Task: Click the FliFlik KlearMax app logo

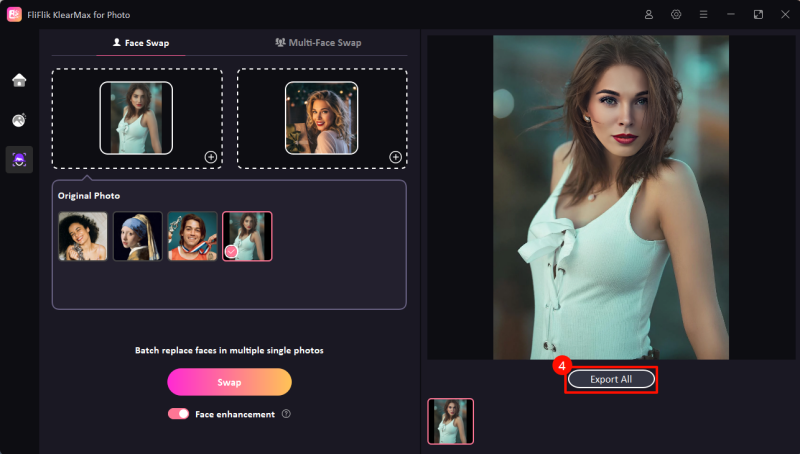Action: [x=14, y=14]
